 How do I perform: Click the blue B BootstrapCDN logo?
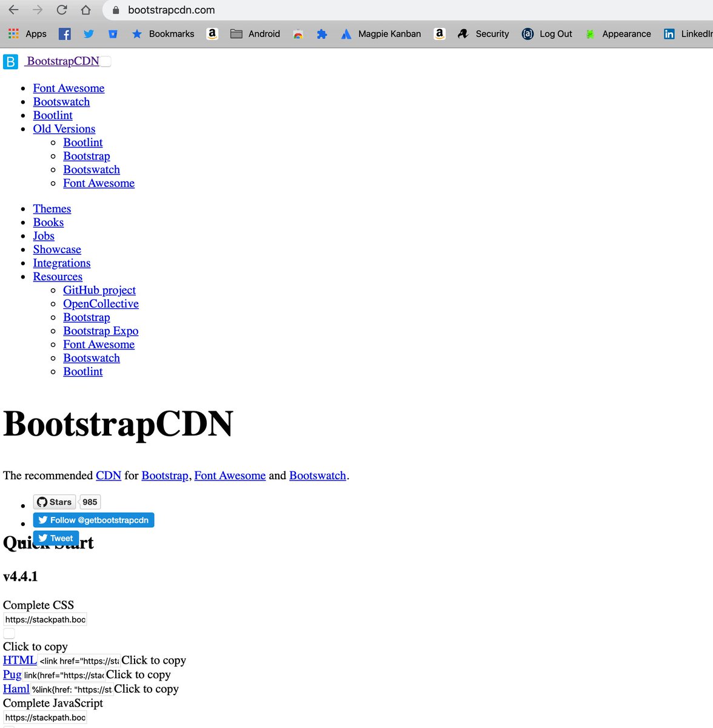(x=10, y=61)
